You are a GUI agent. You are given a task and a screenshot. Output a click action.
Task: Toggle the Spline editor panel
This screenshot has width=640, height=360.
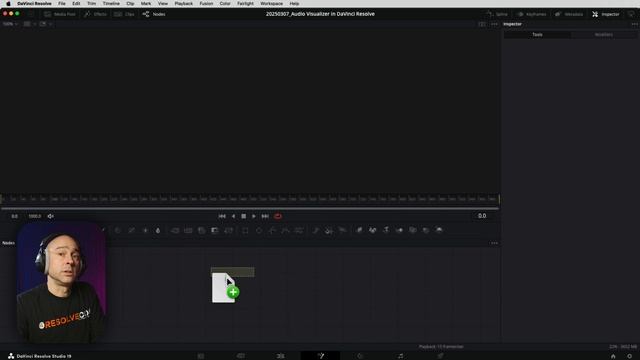pos(497,14)
